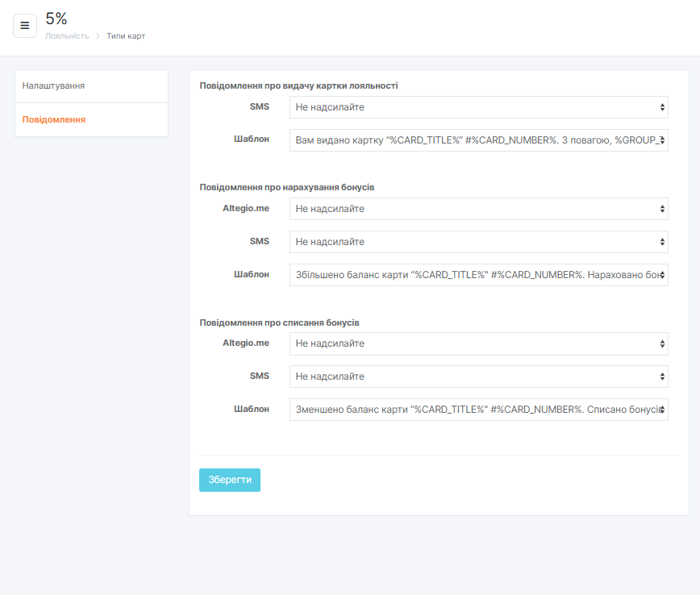This screenshot has height=595, width=700.
Task: Click the breadcrumb chevron separator icon
Action: pos(98,36)
